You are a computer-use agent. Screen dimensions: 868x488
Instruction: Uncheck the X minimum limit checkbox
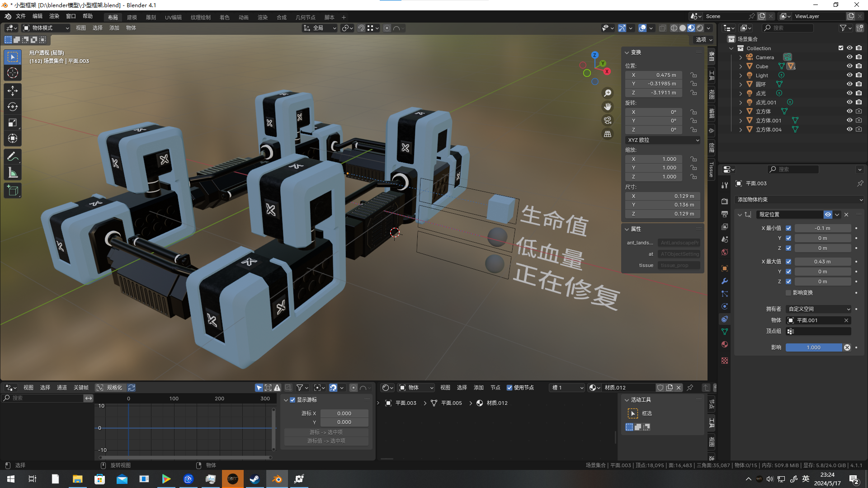tap(788, 228)
